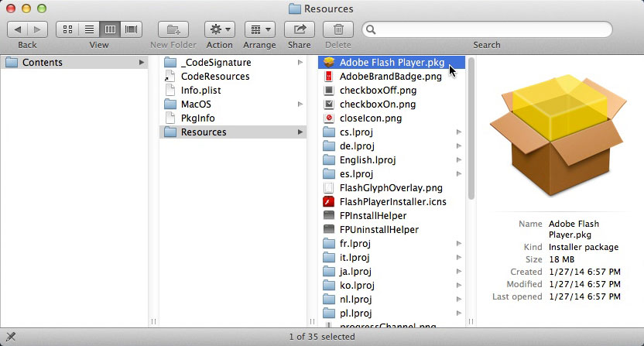The image size is (644, 346).
Task: Click the first column resize handle
Action: pos(153,321)
